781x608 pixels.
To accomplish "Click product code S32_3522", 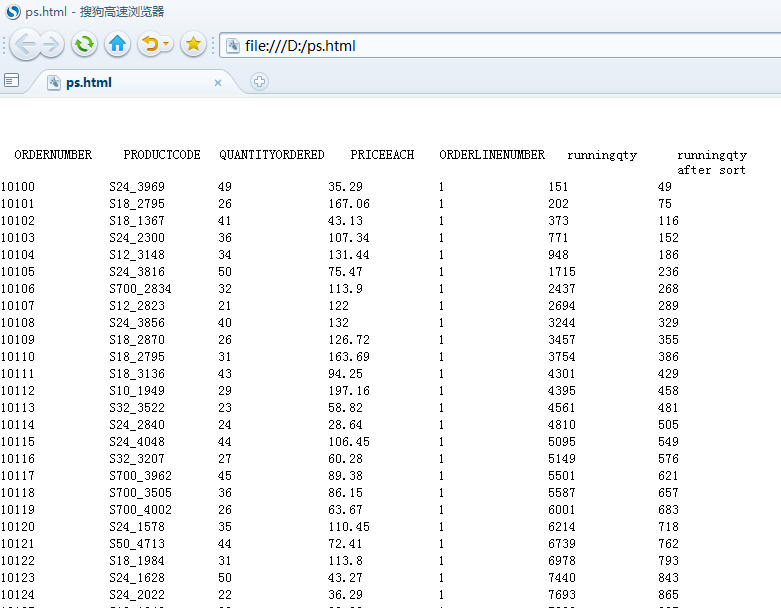I will point(137,407).
